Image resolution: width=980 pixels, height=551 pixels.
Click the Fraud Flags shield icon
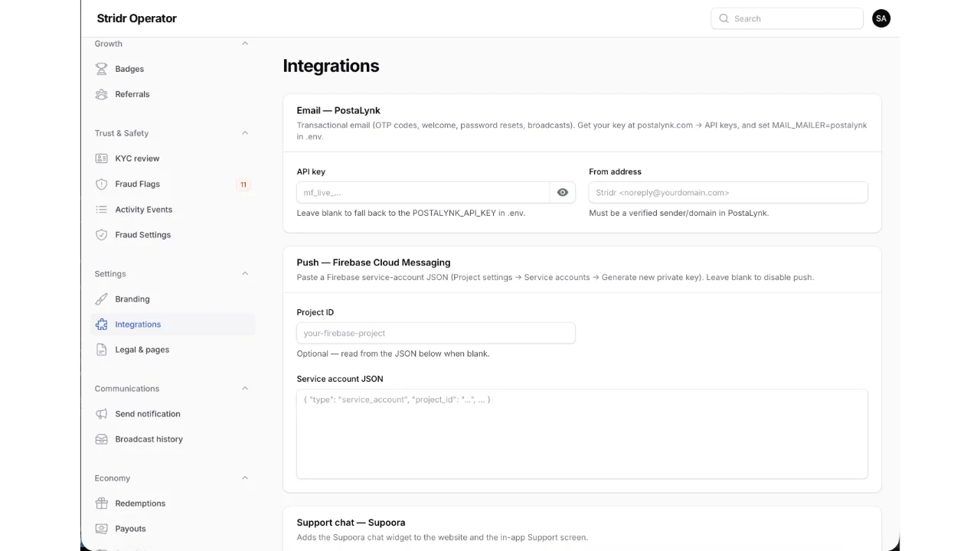coord(101,184)
